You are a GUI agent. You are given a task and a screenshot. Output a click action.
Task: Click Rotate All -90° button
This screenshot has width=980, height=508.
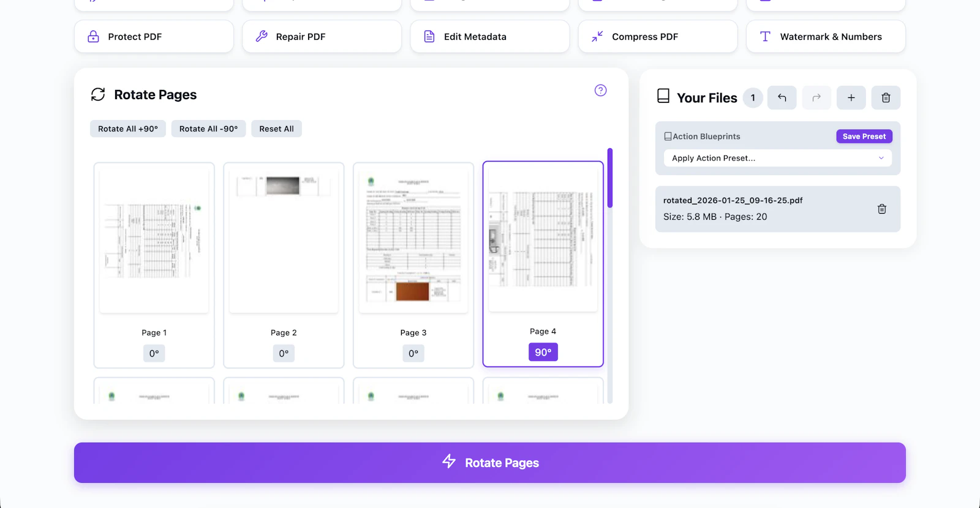tap(209, 129)
